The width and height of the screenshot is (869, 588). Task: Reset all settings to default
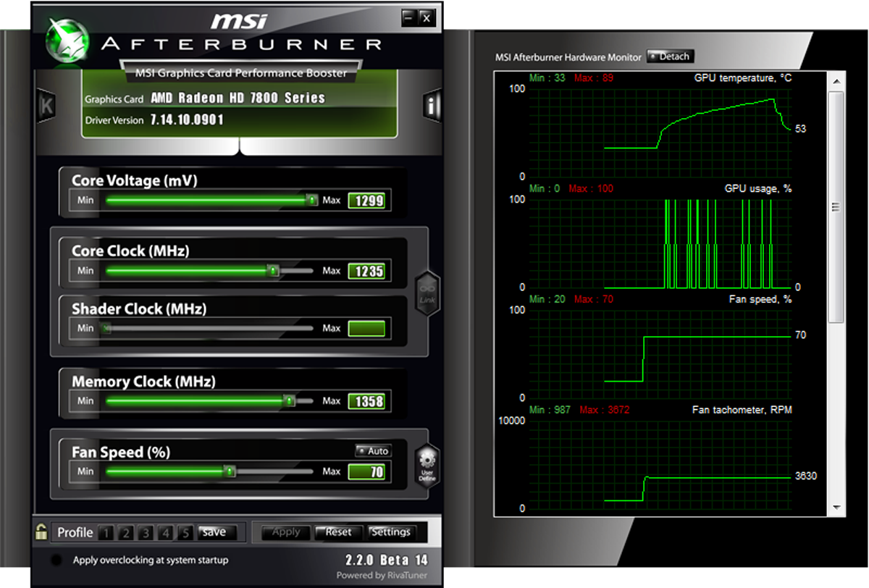pyautogui.click(x=337, y=531)
